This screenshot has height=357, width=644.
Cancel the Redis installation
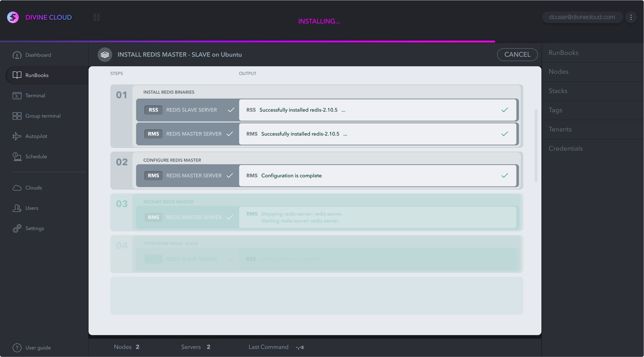[517, 54]
